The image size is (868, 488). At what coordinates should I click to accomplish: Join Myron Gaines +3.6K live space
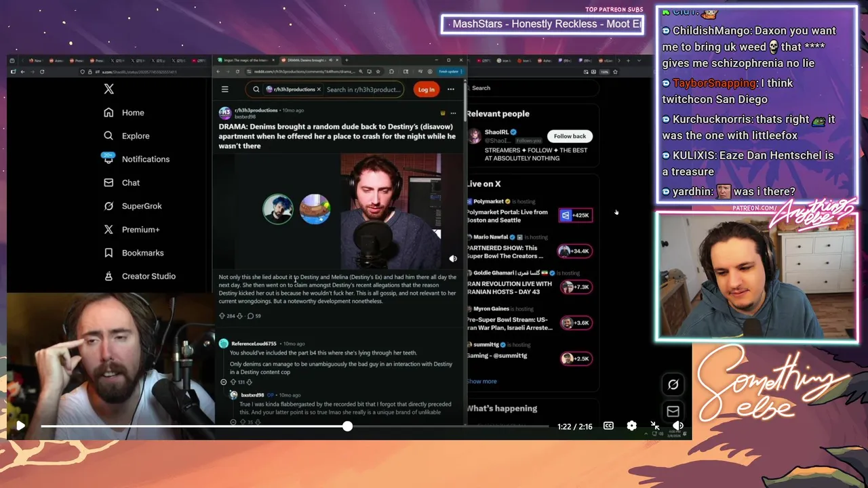575,323
